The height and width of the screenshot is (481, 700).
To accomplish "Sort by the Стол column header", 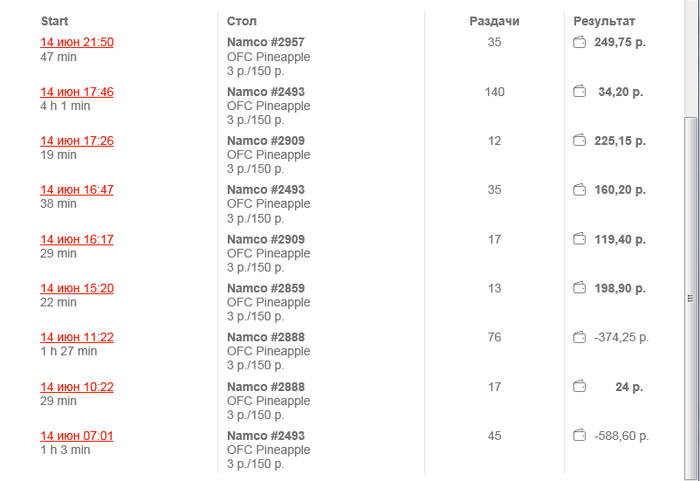I will (x=242, y=21).
